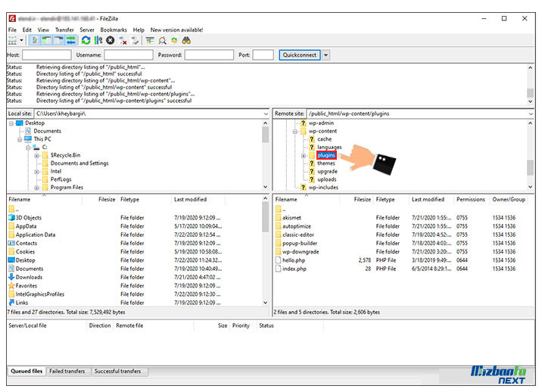The height and width of the screenshot is (392, 542).
Task: Select the wp-downgrade folder icon
Action: point(279,252)
